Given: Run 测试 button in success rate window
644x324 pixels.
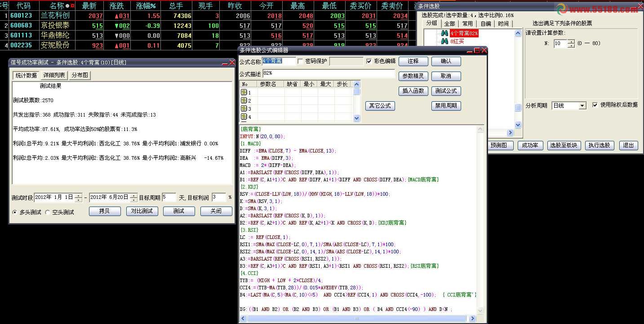Looking at the screenshot, I should click(x=178, y=211).
